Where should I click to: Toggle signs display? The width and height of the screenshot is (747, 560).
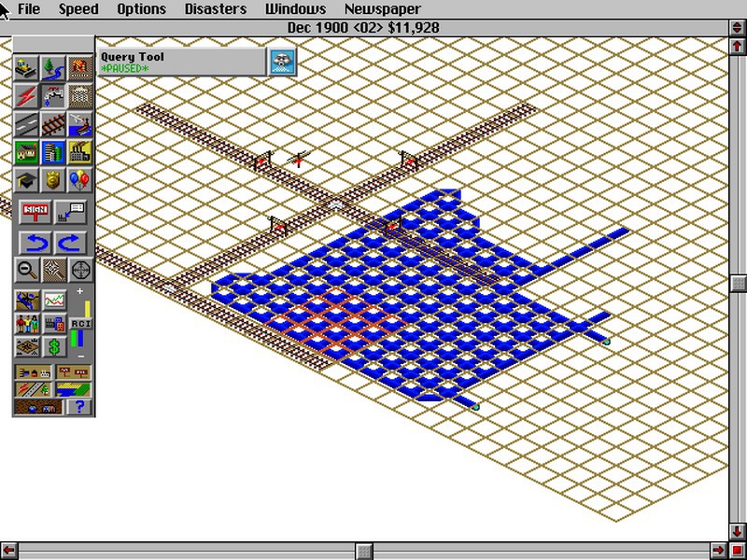(73, 372)
